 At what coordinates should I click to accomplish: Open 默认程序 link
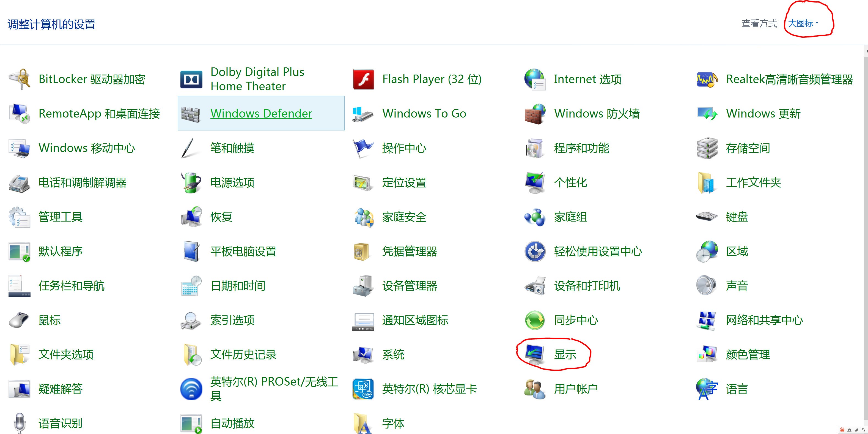(61, 251)
